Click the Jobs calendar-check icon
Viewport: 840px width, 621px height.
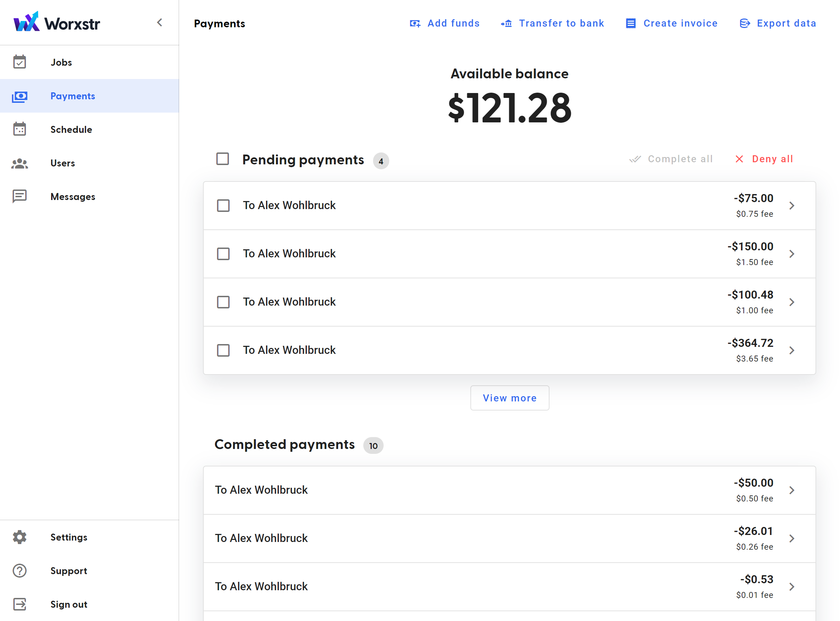20,62
